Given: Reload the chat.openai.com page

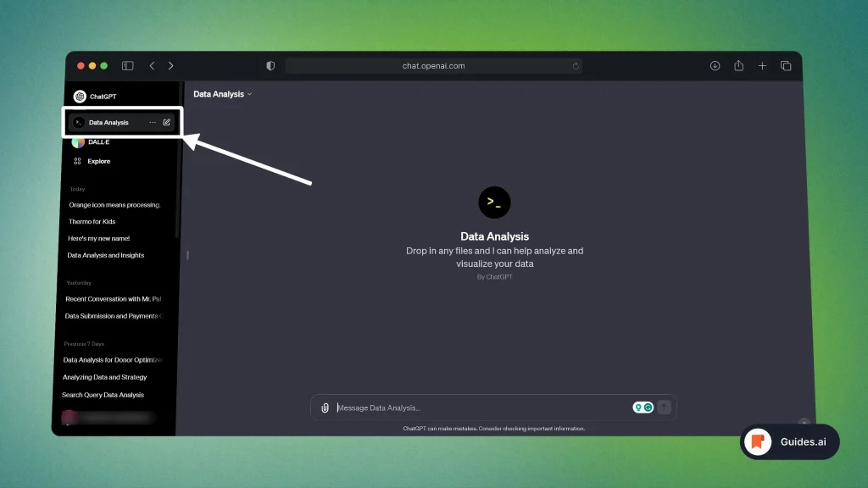Looking at the screenshot, I should point(576,66).
